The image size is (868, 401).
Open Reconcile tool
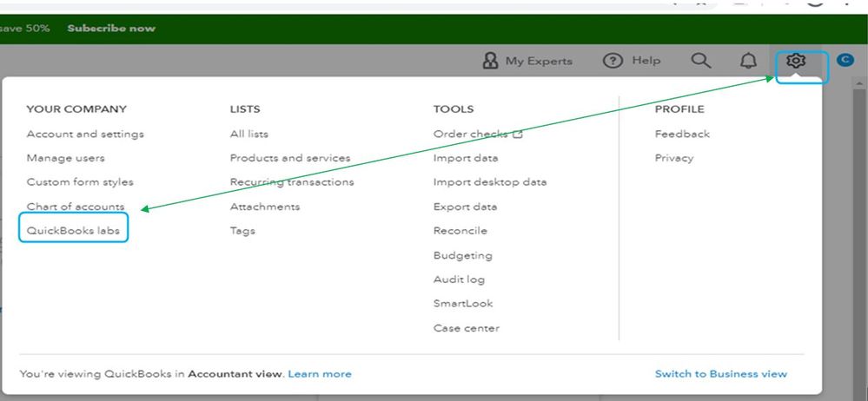[x=460, y=231]
